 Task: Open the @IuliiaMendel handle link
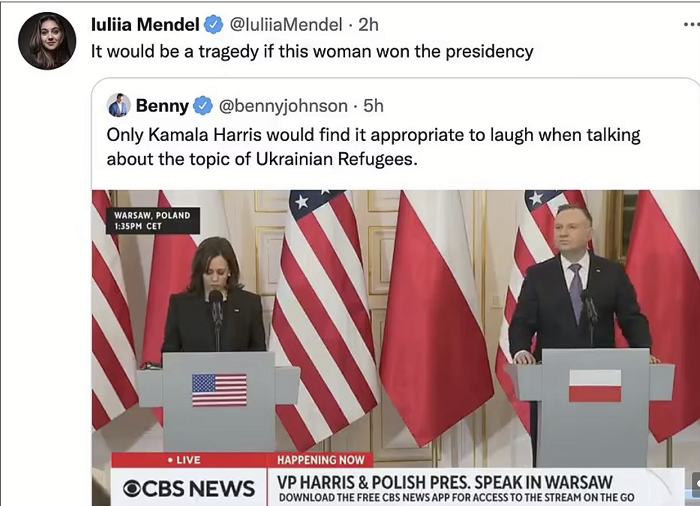coord(286,25)
